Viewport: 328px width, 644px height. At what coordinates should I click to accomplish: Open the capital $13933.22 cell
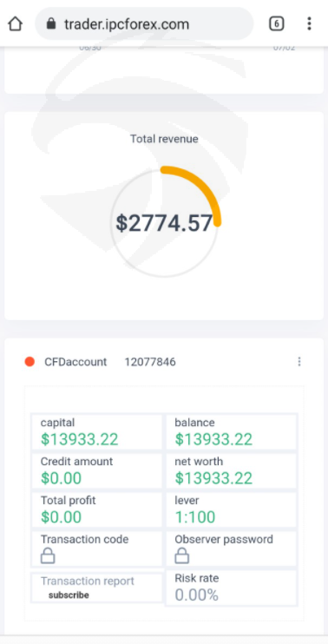click(97, 432)
